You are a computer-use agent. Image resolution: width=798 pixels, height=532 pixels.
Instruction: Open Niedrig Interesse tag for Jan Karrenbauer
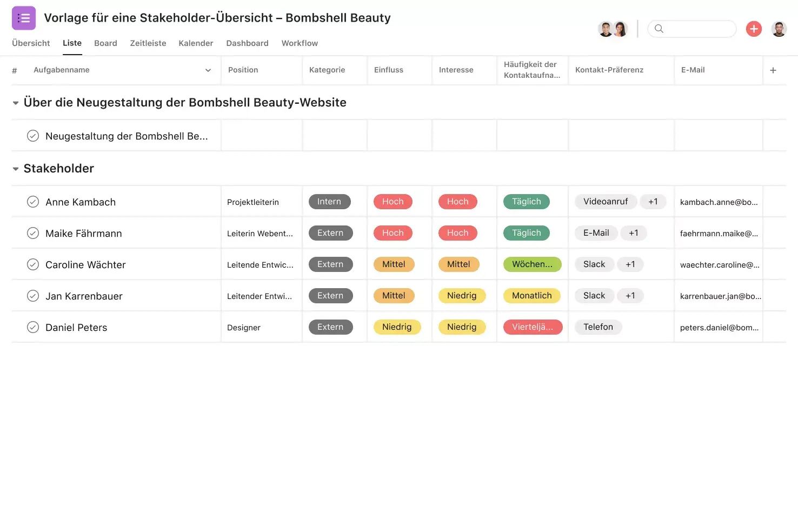[462, 296]
